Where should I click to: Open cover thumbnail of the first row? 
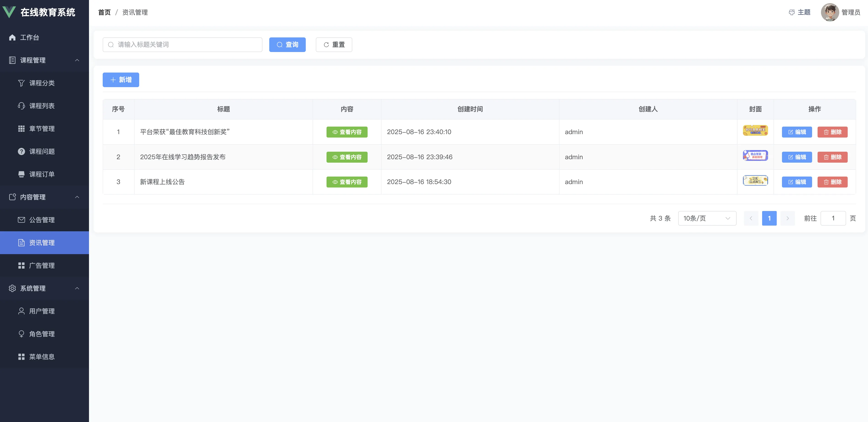[755, 130]
